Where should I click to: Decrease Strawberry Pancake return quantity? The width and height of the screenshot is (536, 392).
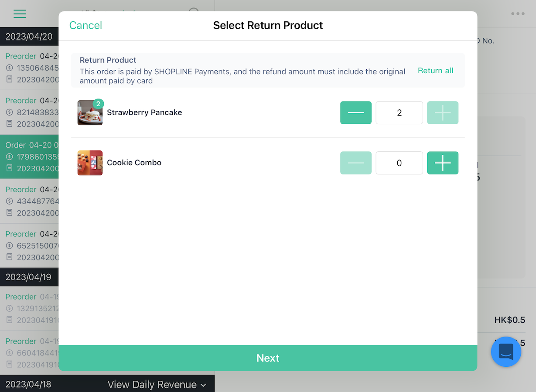(356, 113)
